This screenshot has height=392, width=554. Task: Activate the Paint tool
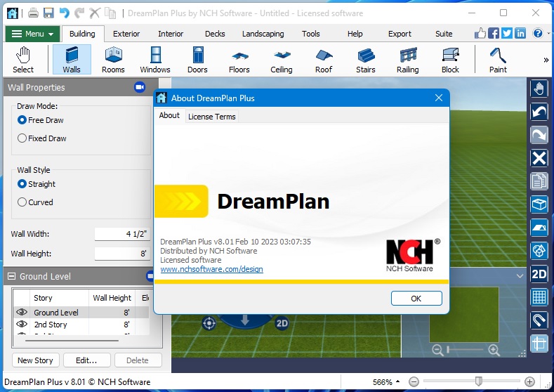coord(498,60)
